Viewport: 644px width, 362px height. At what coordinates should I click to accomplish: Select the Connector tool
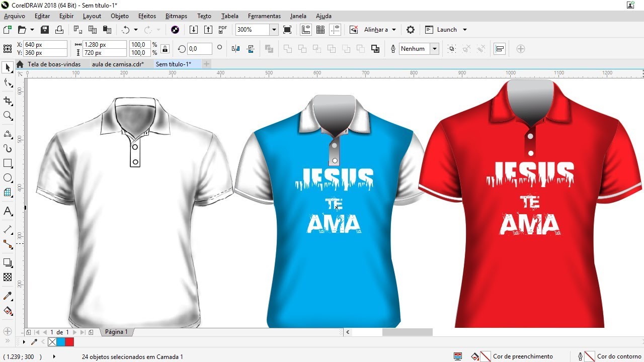[x=8, y=244]
